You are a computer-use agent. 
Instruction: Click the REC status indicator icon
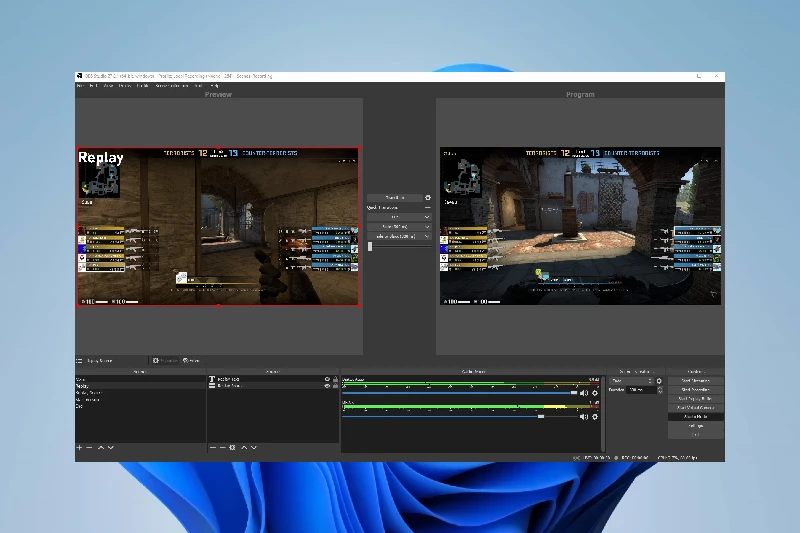click(x=616, y=458)
